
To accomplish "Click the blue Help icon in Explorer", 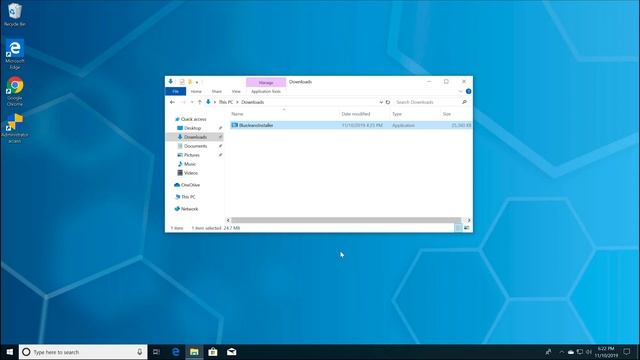I will (469, 91).
